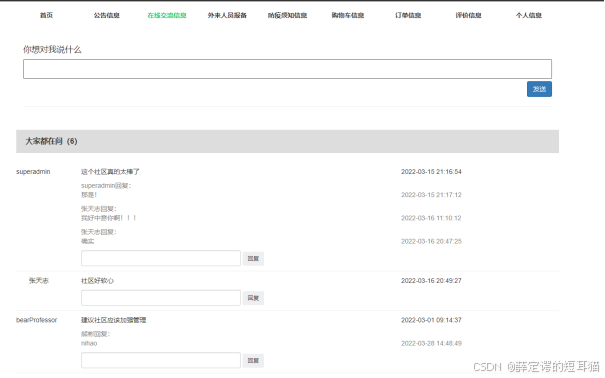Click the username bearProfessor
Image resolution: width=605 pixels, height=378 pixels.
point(37,320)
